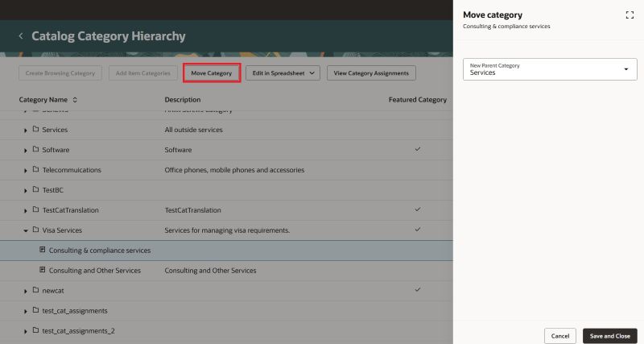Select the Visa Services category name
This screenshot has height=344, width=644.
62,230
